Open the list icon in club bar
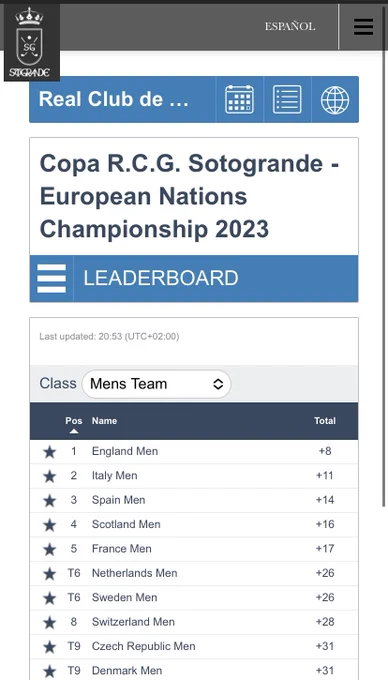Screen dimensions: 388x680 click(287, 100)
